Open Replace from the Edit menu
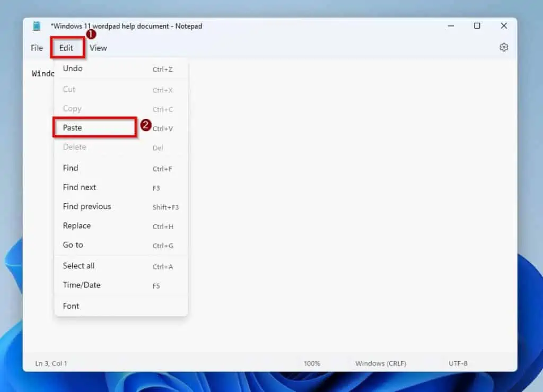The height and width of the screenshot is (392, 543). [121, 226]
